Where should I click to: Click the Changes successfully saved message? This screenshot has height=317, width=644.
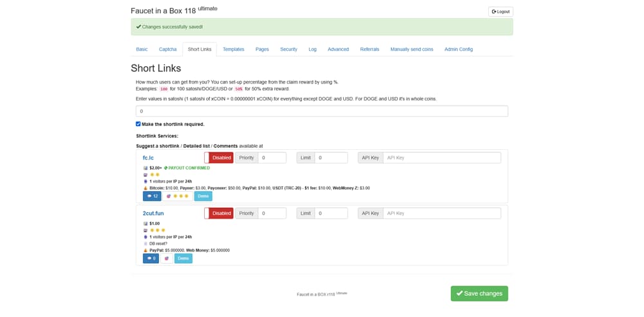tap(172, 26)
